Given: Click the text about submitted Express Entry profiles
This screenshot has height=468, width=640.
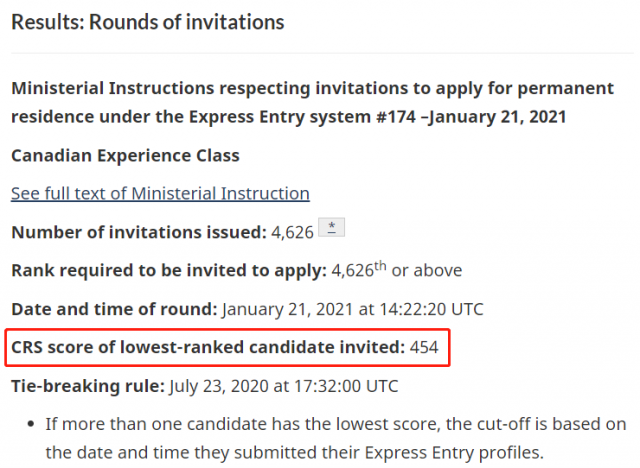Looking at the screenshot, I should [294, 452].
